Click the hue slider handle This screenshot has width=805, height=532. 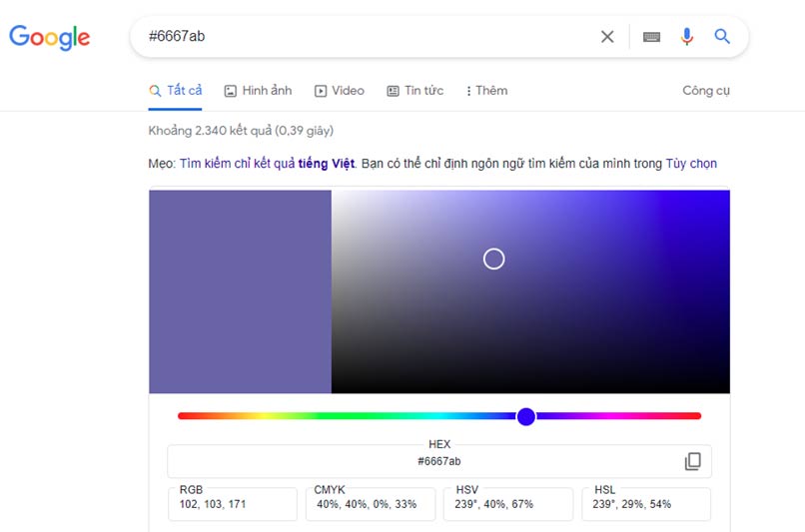point(526,416)
